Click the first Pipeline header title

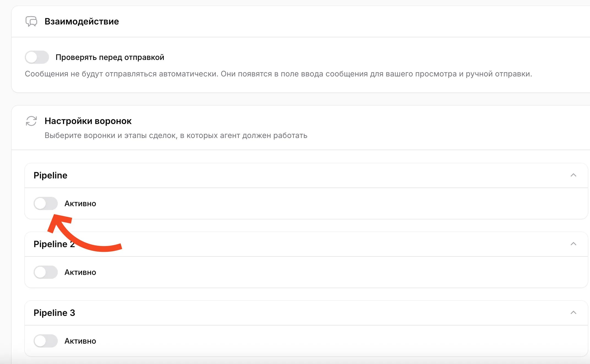50,175
